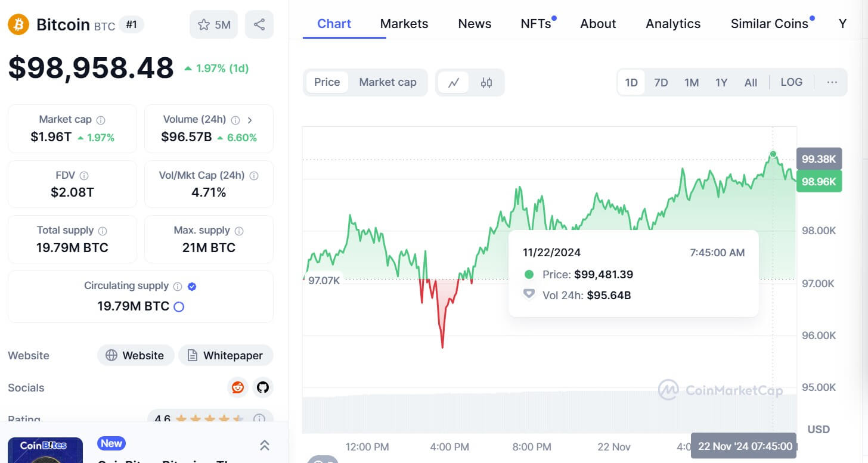Open more chart options ellipsis menu
Viewport: 868px width, 463px height.
pyautogui.click(x=832, y=82)
